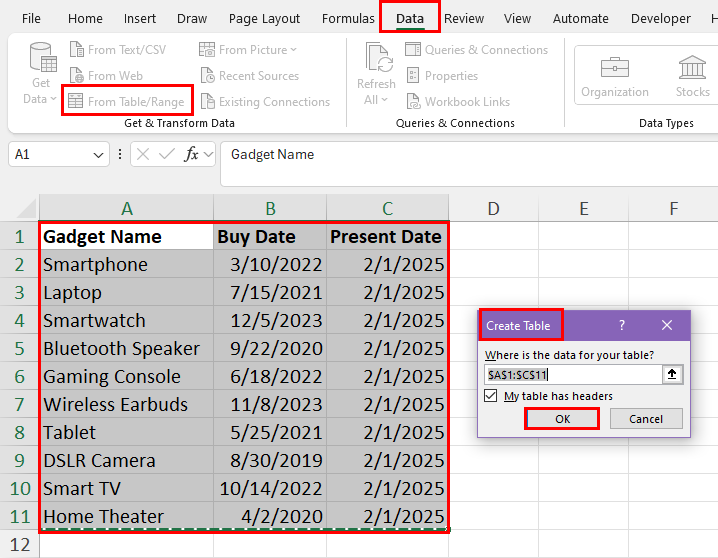The image size is (718, 558).
Task: Open From Picture dropdown
Action: coord(248,49)
